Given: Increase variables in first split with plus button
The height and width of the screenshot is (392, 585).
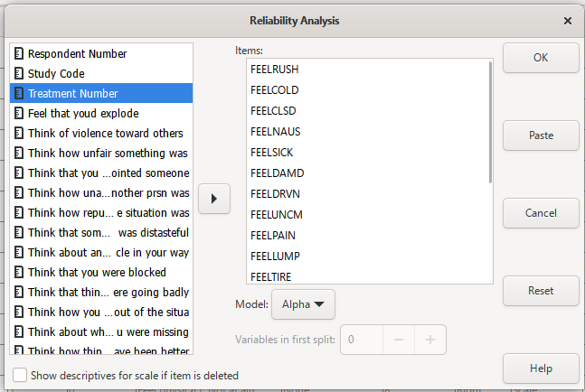Looking at the screenshot, I should pos(430,340).
